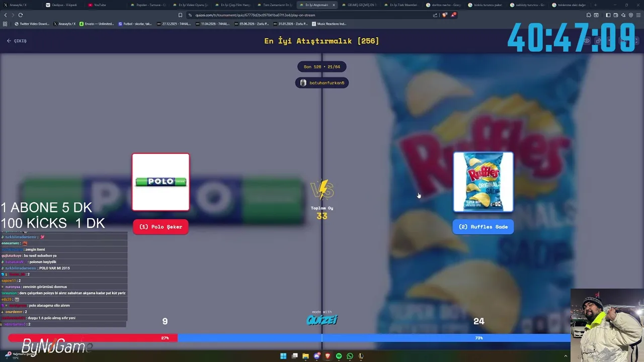Switch to GELMİŞ GEÇMİŞ EN tab
This screenshot has width=644, height=362.
click(359, 5)
